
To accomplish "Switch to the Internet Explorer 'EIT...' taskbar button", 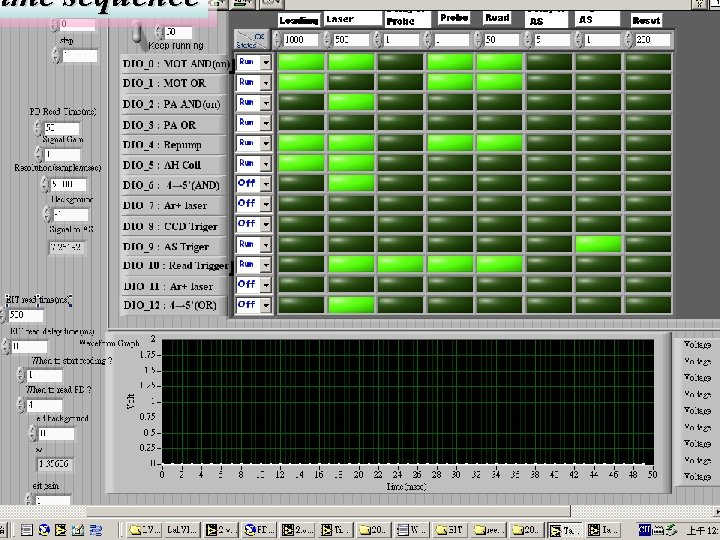I will pyautogui.click(x=259, y=530).
